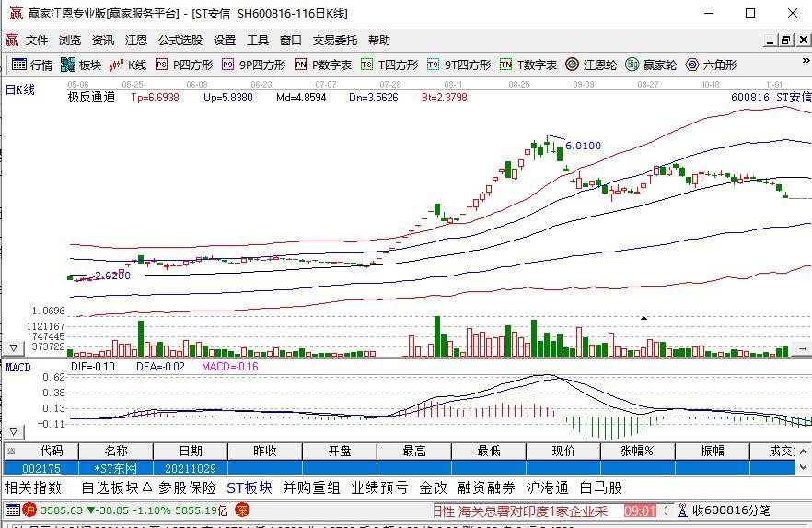Switch to 自选板块 tab
The image size is (812, 528).
click(x=117, y=487)
